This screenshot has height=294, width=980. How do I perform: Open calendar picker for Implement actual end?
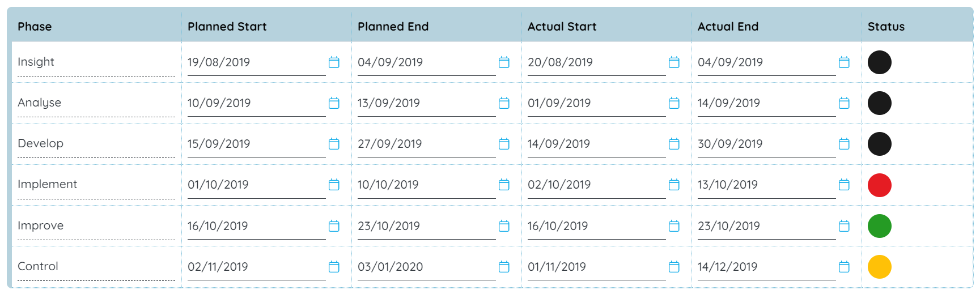[844, 185]
